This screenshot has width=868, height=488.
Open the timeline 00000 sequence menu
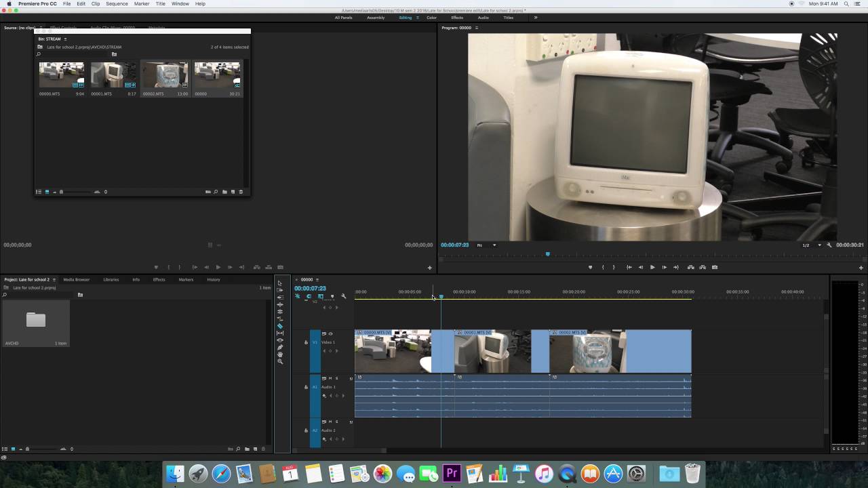tap(317, 279)
